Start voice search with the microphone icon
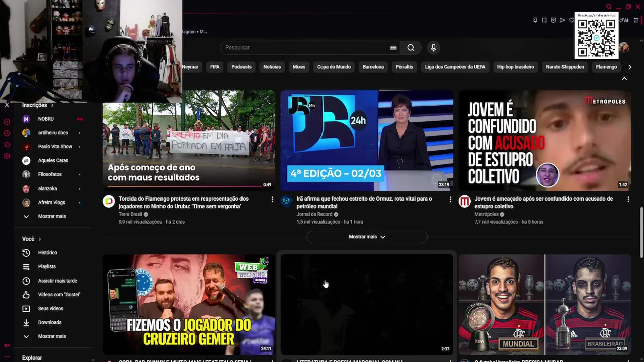The width and height of the screenshot is (644, 362). coord(433,48)
